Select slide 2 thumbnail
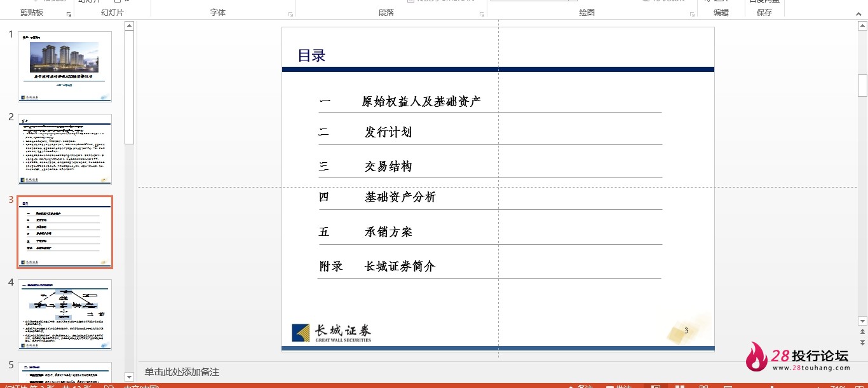The width and height of the screenshot is (868, 388). point(65,149)
